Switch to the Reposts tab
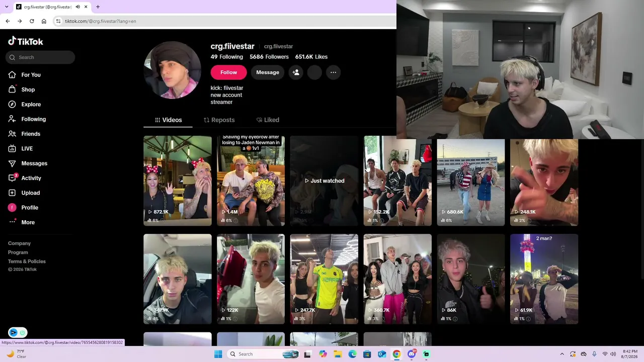Viewport: 644px width, 362px height. pos(219,120)
